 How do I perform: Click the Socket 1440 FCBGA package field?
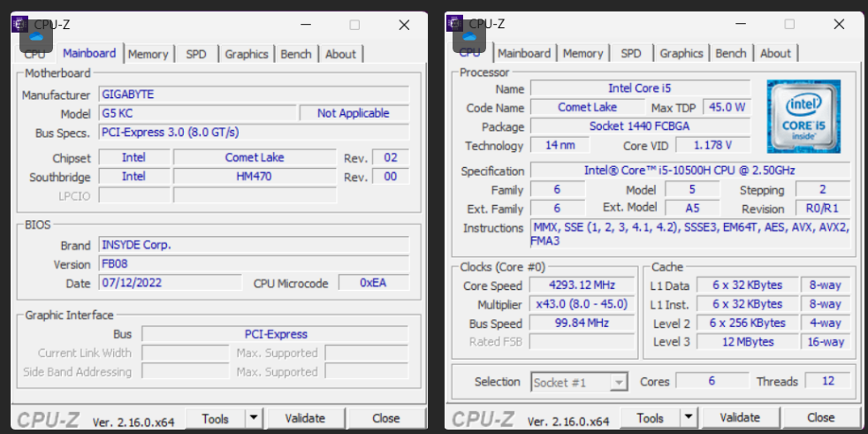(x=640, y=126)
